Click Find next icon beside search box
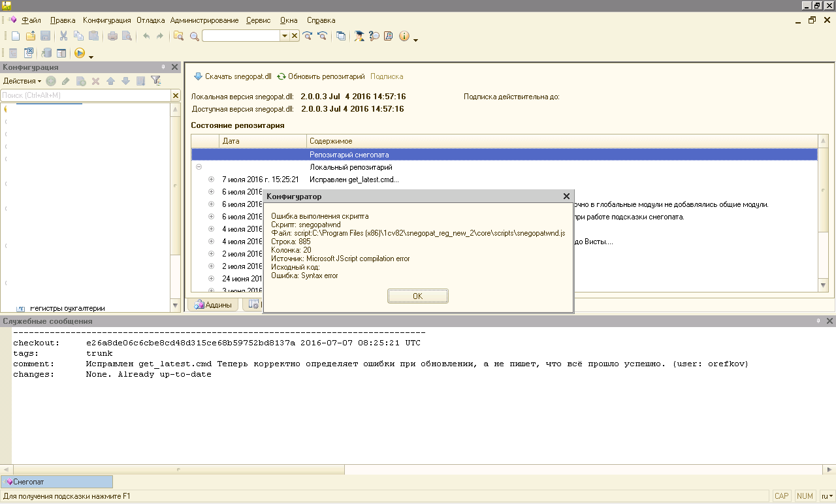The width and height of the screenshot is (836, 504). [307, 36]
